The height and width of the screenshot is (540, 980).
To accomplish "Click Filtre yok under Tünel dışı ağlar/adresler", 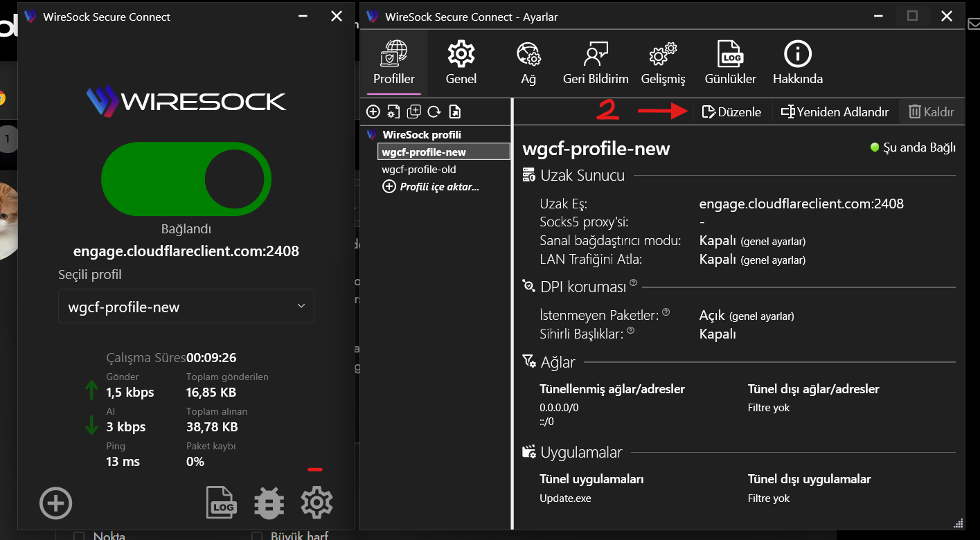I will point(769,407).
